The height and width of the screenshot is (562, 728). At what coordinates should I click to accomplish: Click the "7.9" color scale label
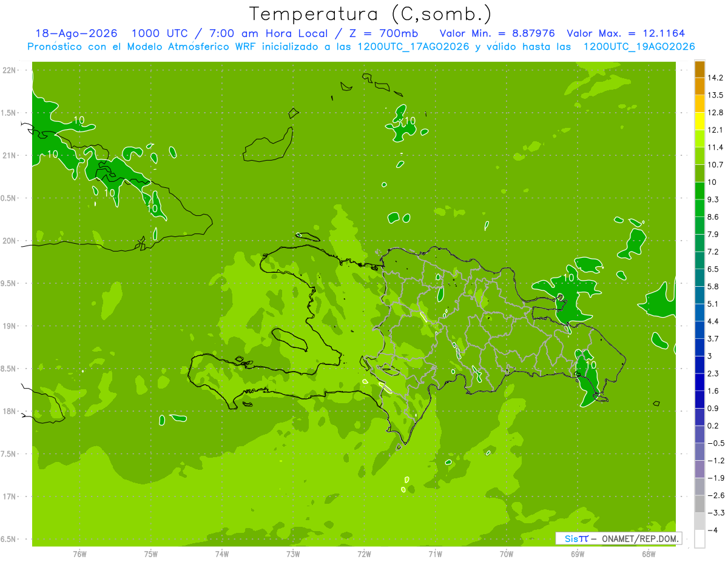[713, 235]
